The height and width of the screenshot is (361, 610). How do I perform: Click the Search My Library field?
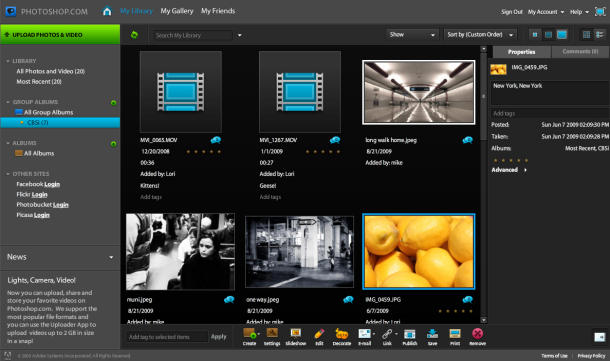point(193,35)
